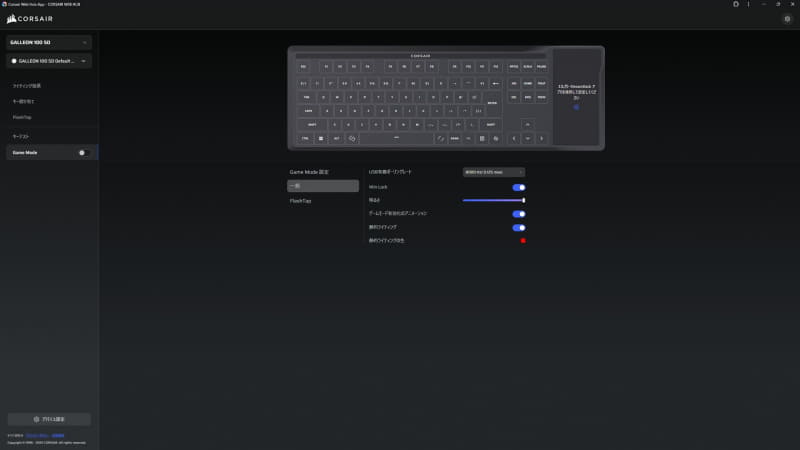Select the Right arrow key on the keyboard

click(541, 138)
